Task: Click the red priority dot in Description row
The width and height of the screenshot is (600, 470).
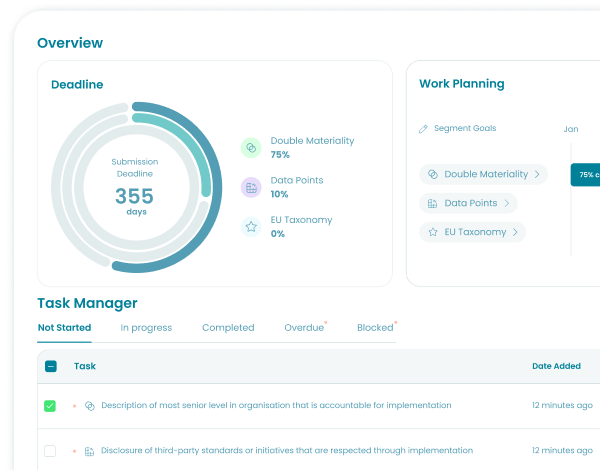Action: tap(75, 406)
